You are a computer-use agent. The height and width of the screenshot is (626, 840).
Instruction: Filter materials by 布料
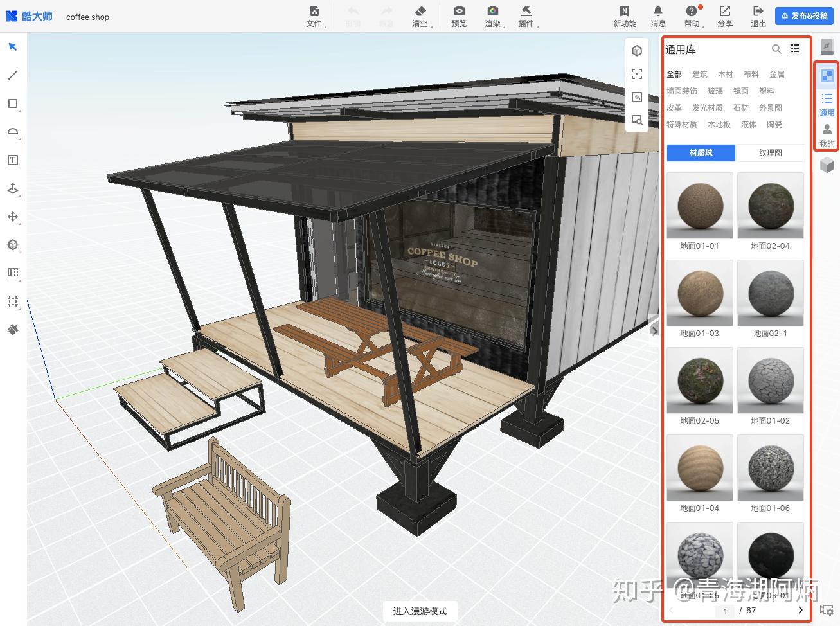751,75
